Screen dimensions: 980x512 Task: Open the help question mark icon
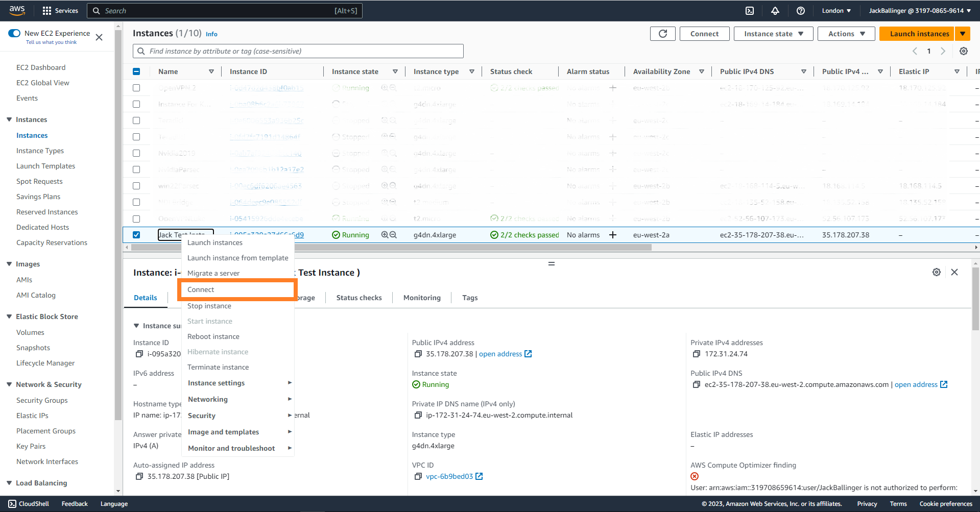pyautogui.click(x=800, y=11)
